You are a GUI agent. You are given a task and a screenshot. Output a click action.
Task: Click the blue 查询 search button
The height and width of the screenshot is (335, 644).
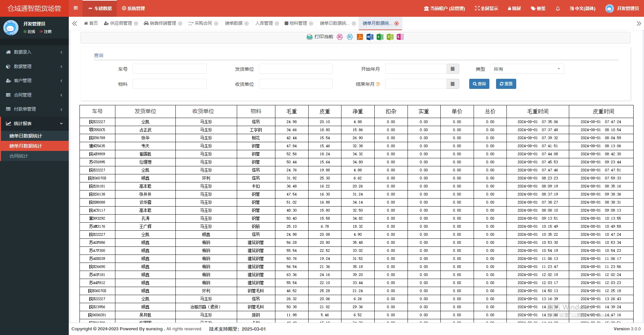(x=479, y=84)
